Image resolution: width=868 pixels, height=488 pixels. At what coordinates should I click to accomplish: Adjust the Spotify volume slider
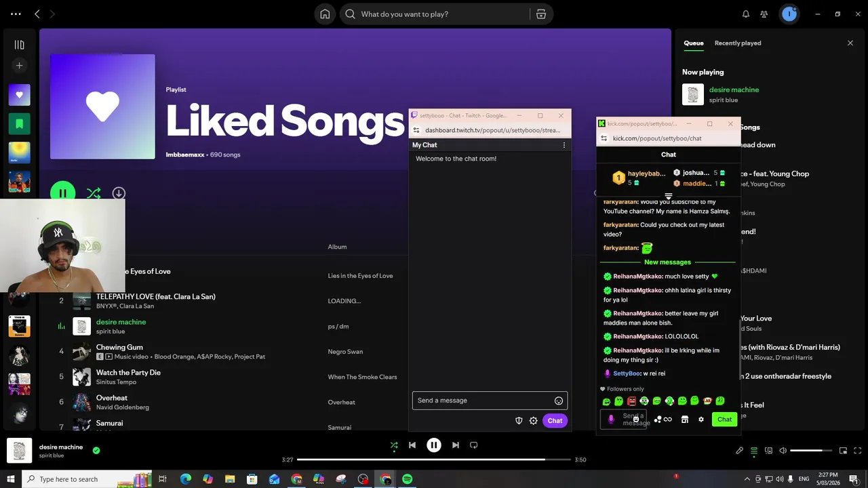811,451
